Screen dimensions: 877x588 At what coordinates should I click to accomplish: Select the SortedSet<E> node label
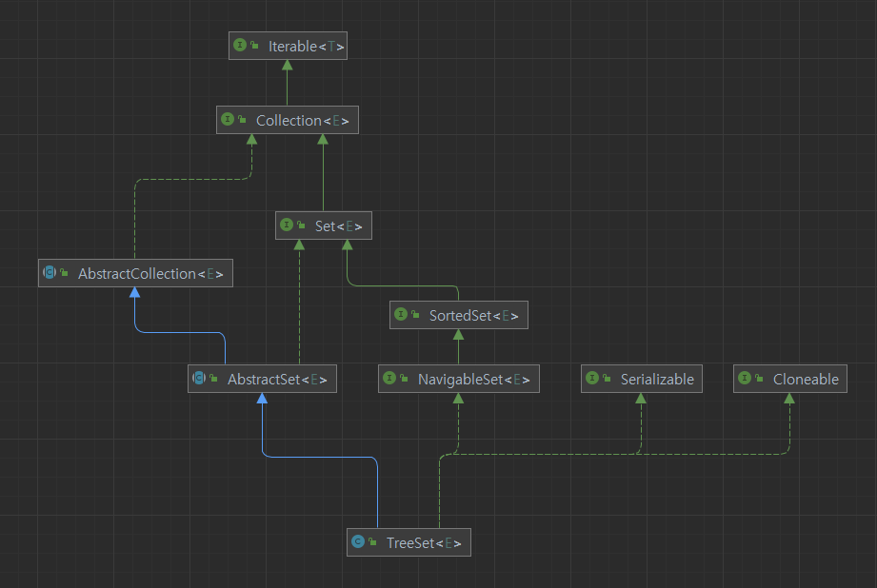pos(474,316)
